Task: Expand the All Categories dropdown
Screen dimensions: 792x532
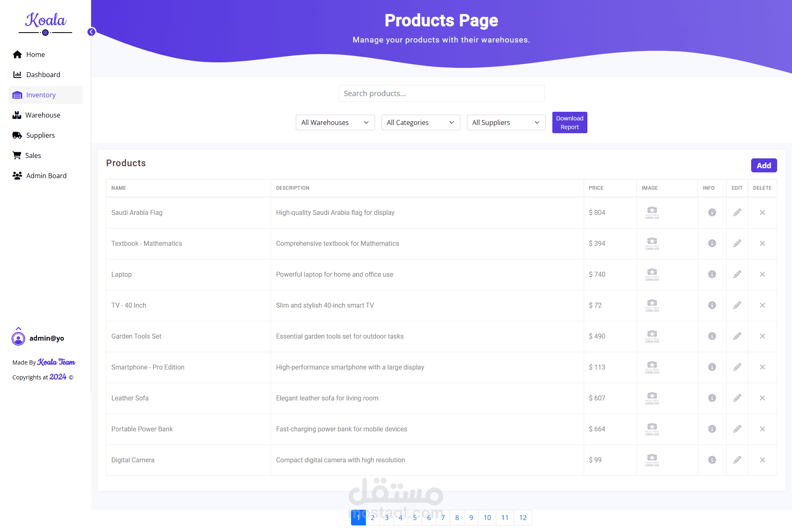Action: click(420, 122)
